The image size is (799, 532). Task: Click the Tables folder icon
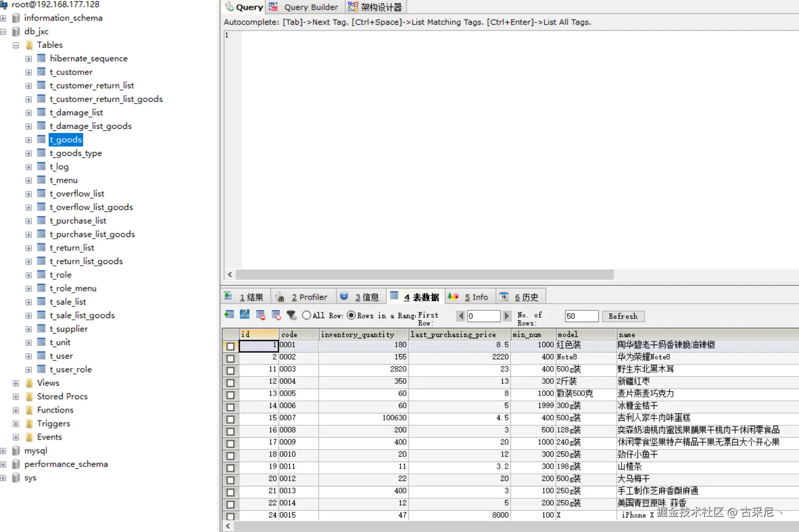29,45
